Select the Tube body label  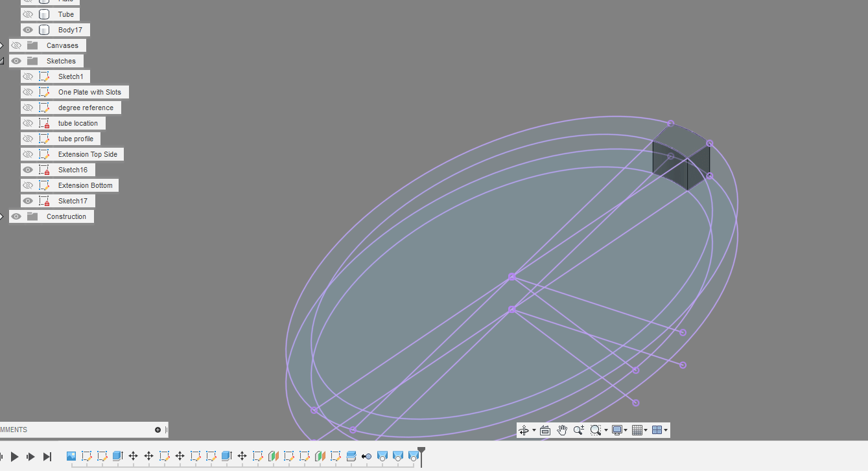[66, 14]
